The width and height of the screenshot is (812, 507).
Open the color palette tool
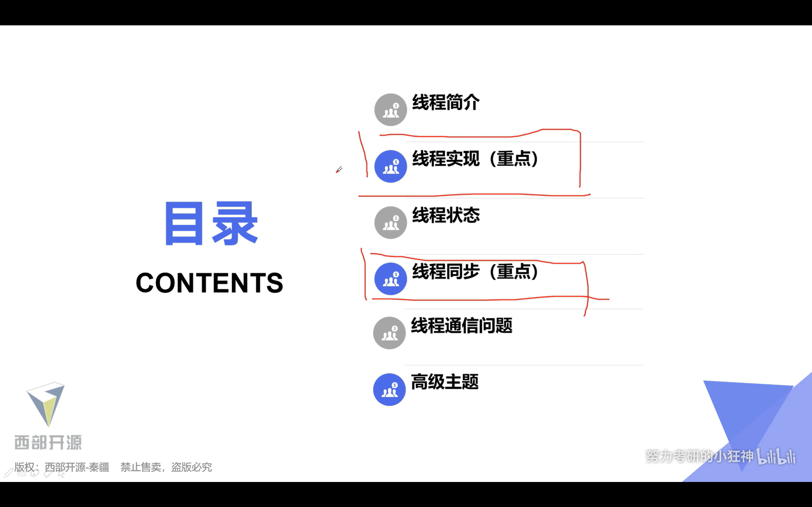[x=35, y=473]
